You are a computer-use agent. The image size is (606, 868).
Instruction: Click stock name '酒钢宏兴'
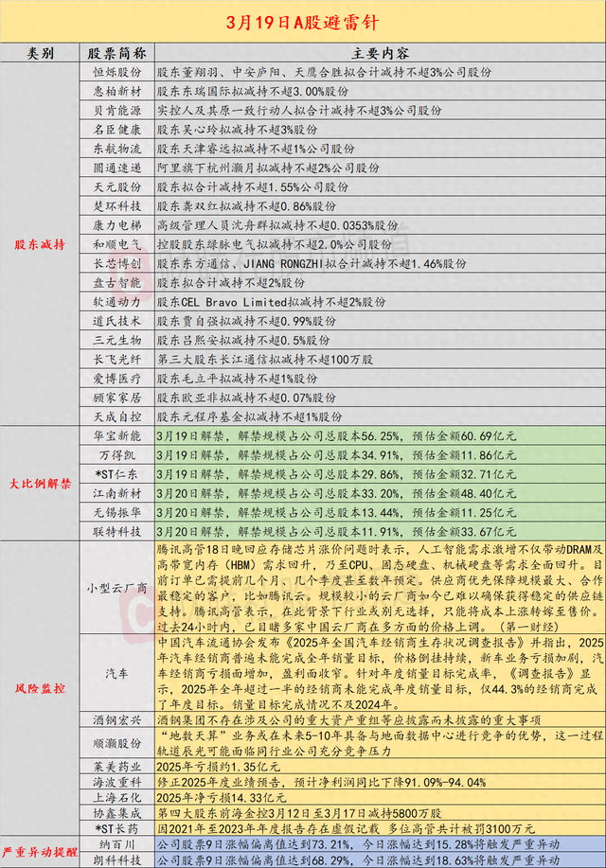point(116,720)
